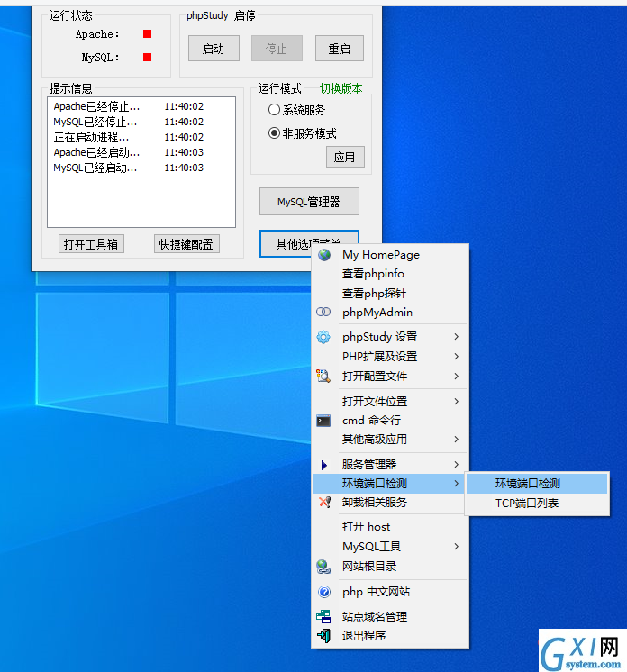This screenshot has width=627, height=672.
Task: Expand the phpStudy 设置 submenu arrow
Action: pos(457,337)
